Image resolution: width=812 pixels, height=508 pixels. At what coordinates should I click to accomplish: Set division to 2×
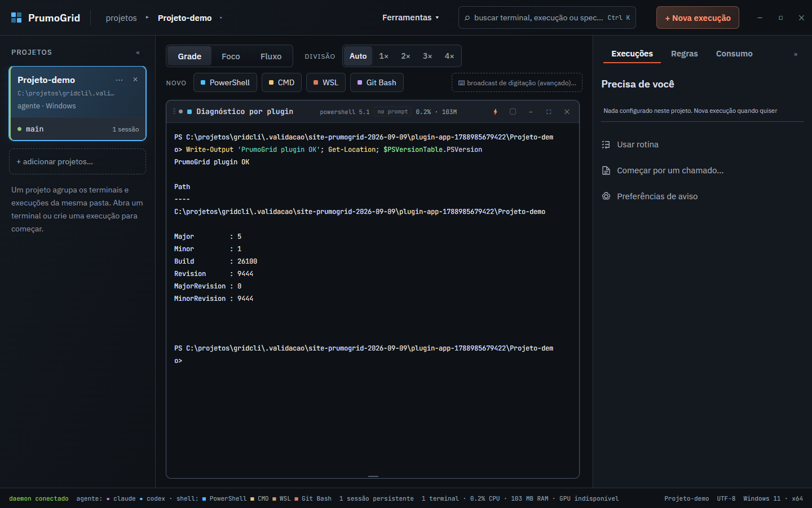coord(405,56)
